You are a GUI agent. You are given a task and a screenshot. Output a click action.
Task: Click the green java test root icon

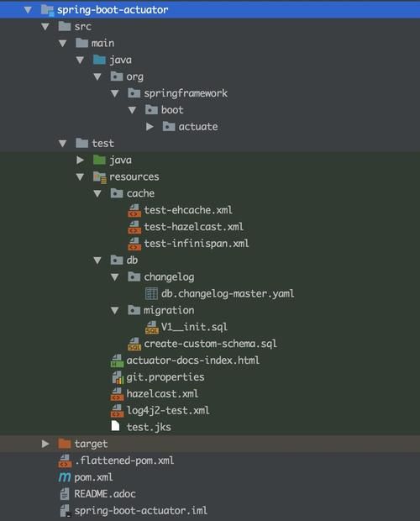tap(99, 160)
